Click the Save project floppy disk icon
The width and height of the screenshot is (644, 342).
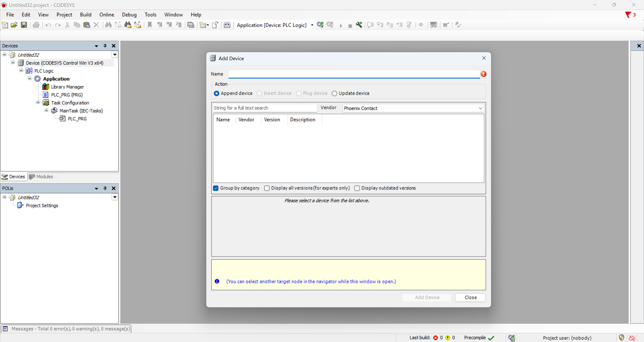pos(24,25)
